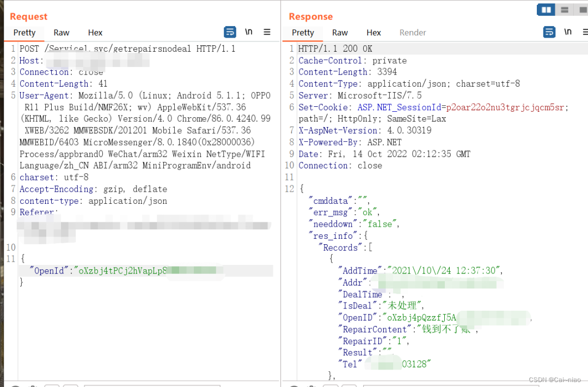Click the "IsDeal":"未处理" JSON line

pos(381,306)
